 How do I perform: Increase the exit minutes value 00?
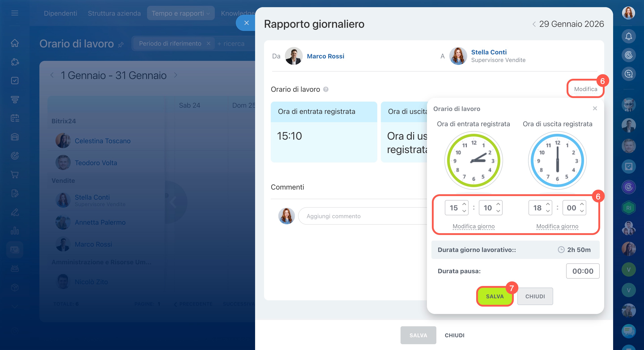[582, 204]
